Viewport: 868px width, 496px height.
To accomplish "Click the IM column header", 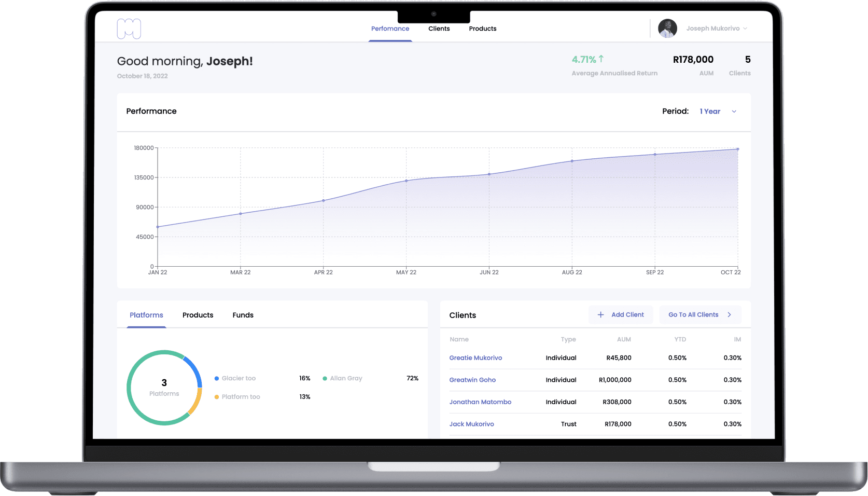I will click(x=737, y=339).
